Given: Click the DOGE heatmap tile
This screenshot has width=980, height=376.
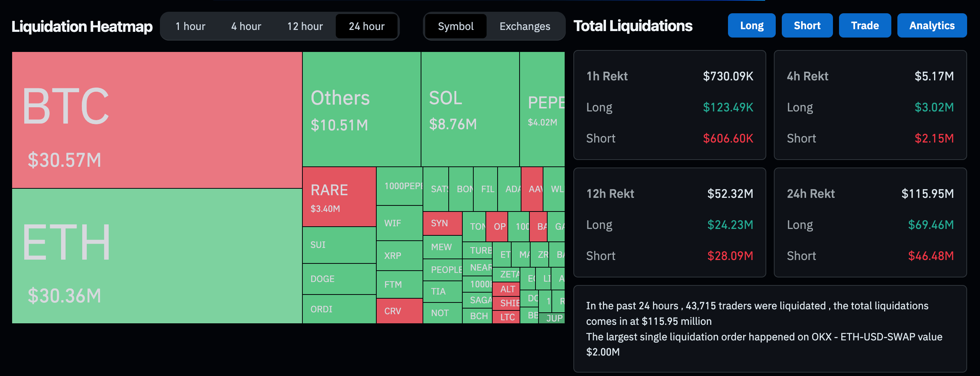Looking at the screenshot, I should coord(339,279).
